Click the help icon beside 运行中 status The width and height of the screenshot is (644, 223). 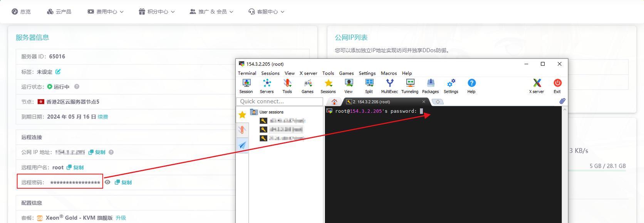coord(77,87)
